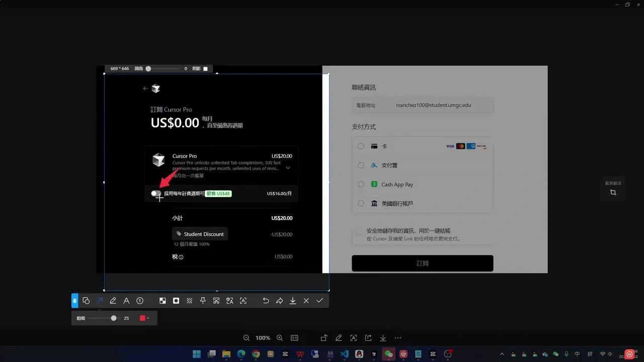Adjust the 粗細 thickness slider

(113, 318)
